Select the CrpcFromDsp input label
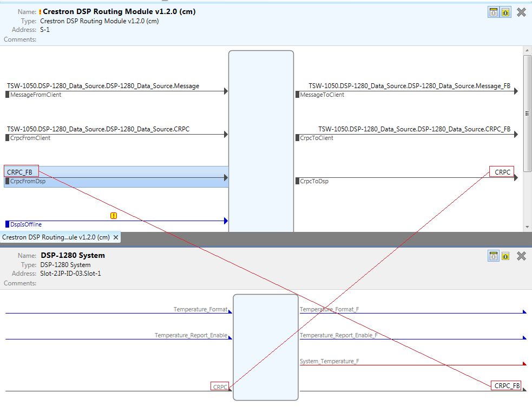 tap(28, 181)
